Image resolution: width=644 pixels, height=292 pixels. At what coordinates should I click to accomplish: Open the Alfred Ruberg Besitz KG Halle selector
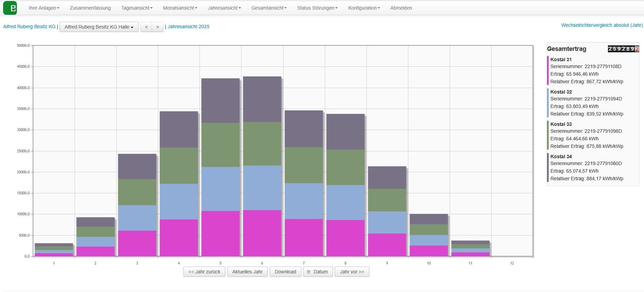click(x=99, y=27)
